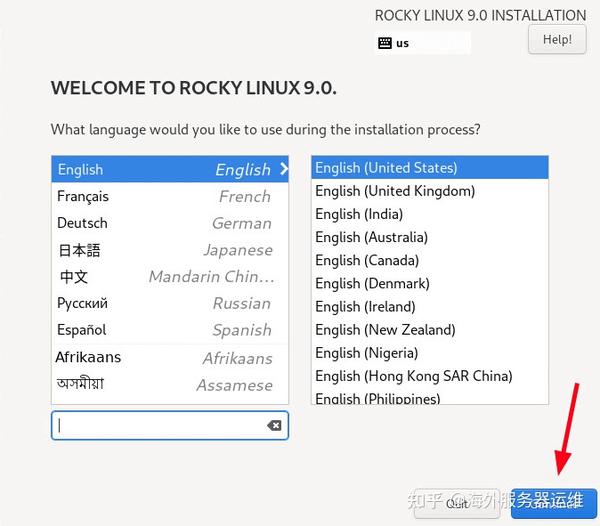This screenshot has height=526, width=600.
Task: Select English (Australia) locale
Action: 430,237
